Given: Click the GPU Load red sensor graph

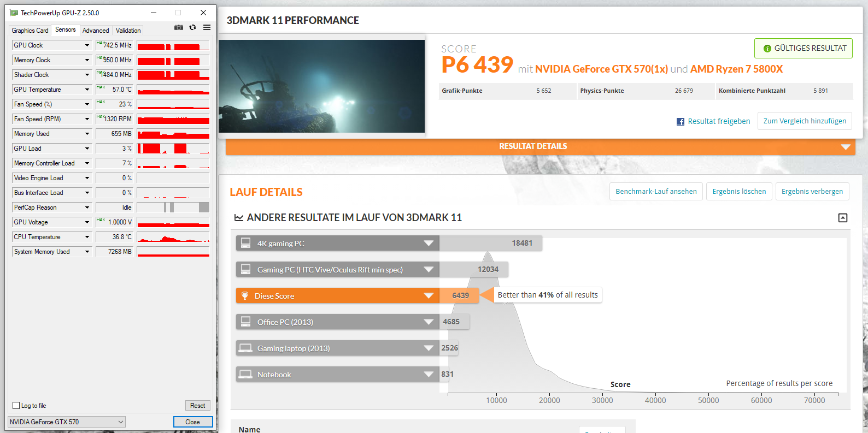Looking at the screenshot, I should click(173, 149).
